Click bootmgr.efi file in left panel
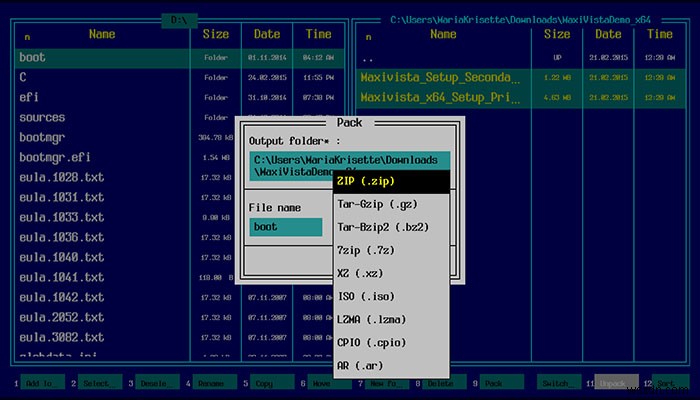 click(55, 158)
